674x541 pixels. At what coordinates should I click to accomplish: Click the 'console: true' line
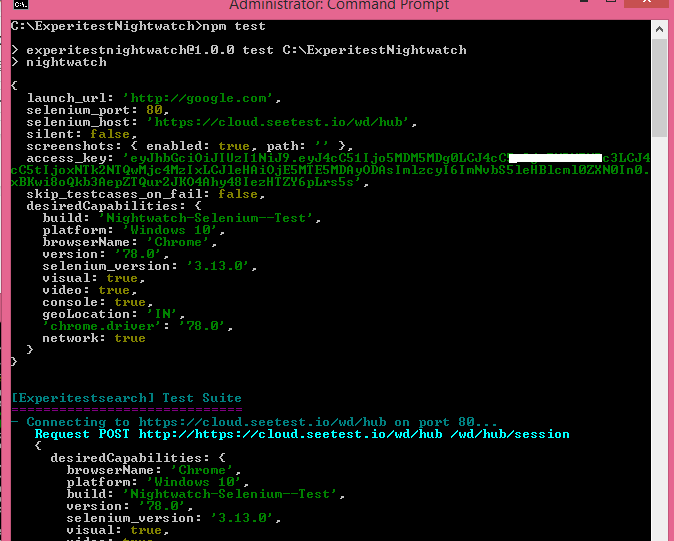97,303
